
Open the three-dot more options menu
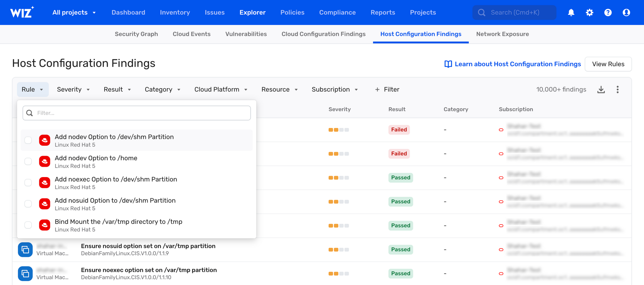(x=618, y=90)
